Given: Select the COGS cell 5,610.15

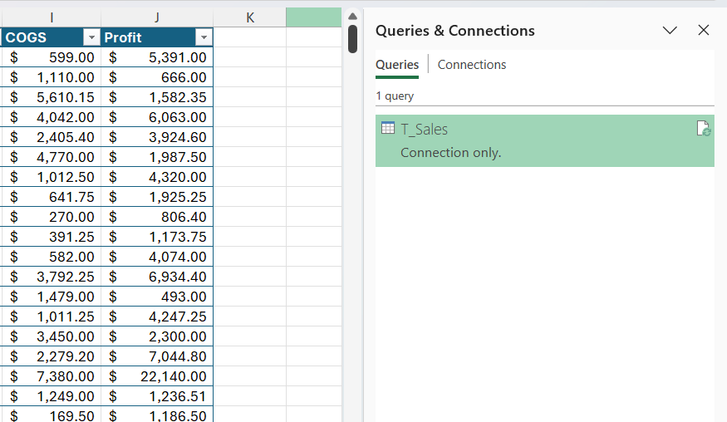Looking at the screenshot, I should [51, 97].
